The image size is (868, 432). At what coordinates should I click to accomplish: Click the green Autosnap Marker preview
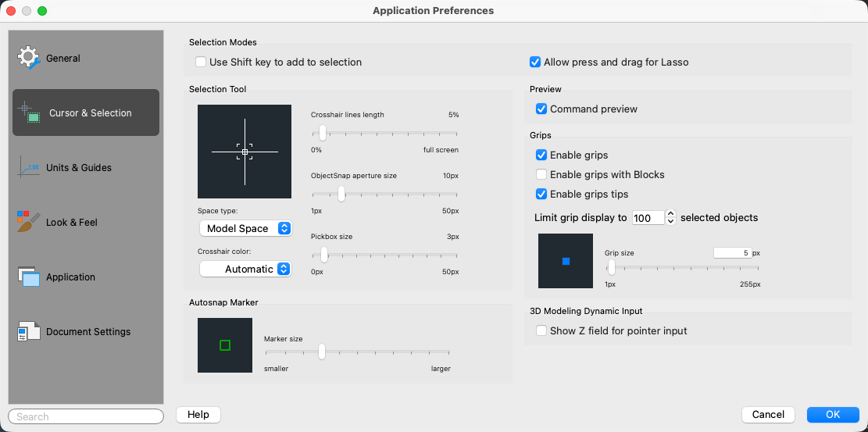coord(225,345)
